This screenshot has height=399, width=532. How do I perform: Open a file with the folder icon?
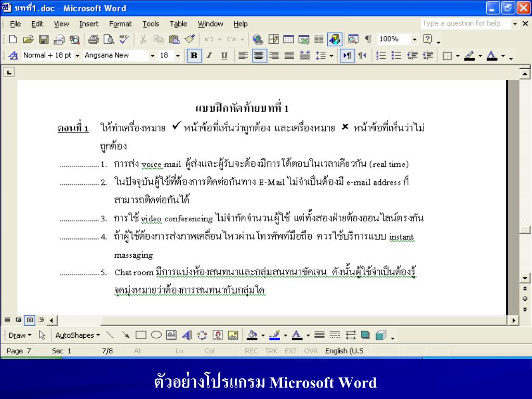click(x=28, y=39)
